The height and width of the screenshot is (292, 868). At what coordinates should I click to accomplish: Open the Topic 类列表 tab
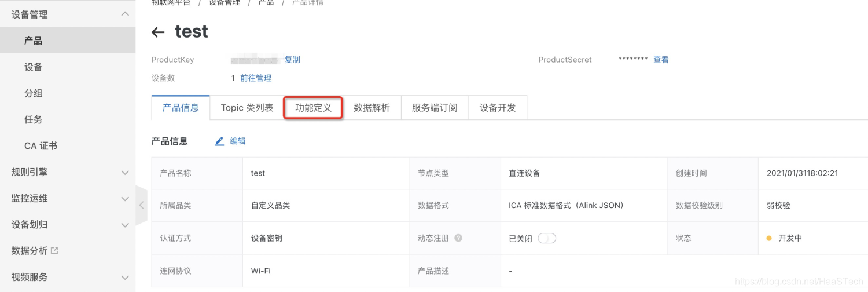point(247,108)
